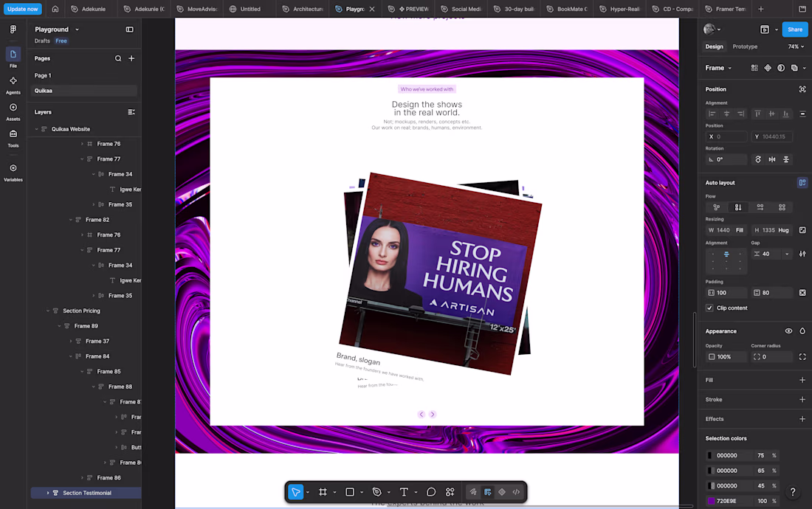Switch to the Prototype tab
The height and width of the screenshot is (509, 812).
pyautogui.click(x=745, y=46)
